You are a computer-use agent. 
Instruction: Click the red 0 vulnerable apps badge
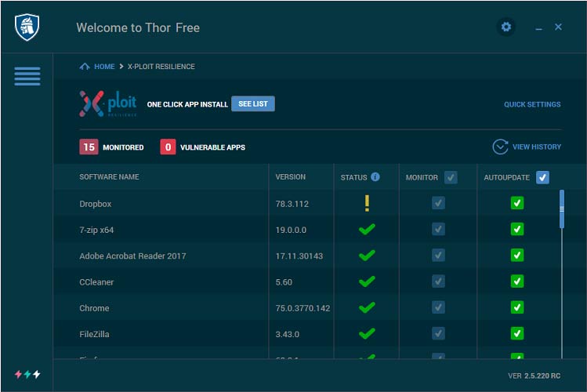(168, 147)
